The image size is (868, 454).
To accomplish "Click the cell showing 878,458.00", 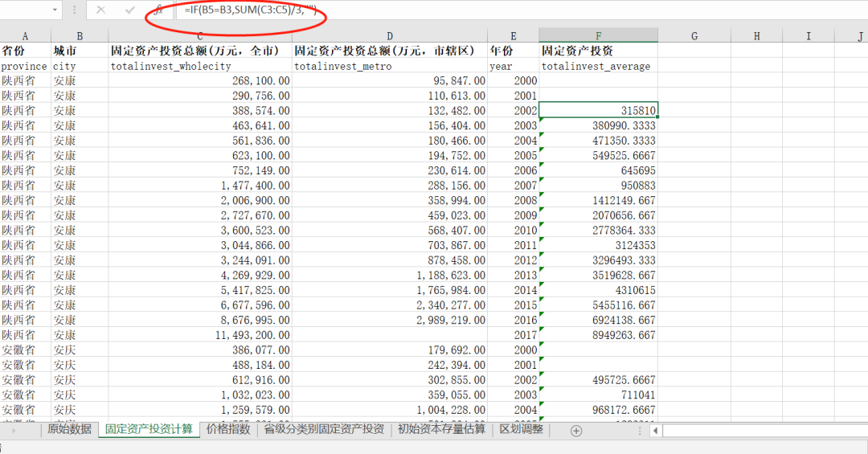I will (390, 260).
